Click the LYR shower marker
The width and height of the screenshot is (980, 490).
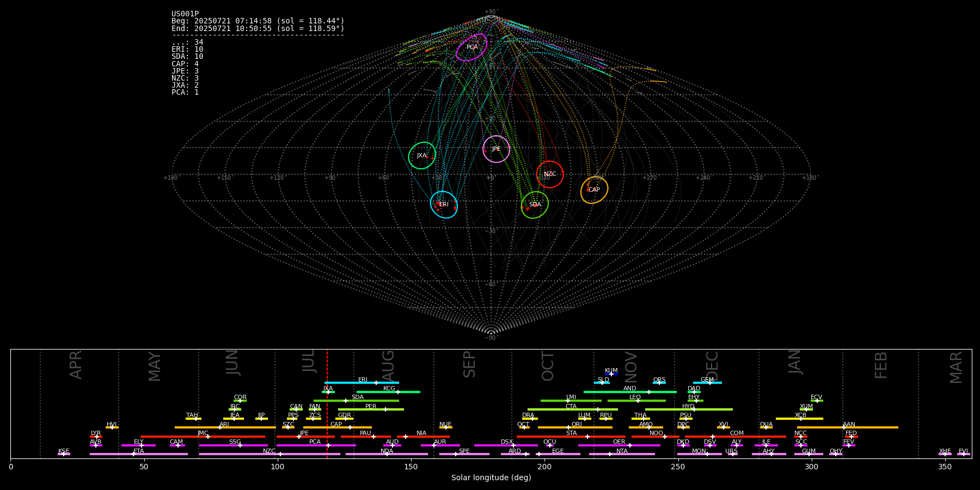pos(96,437)
